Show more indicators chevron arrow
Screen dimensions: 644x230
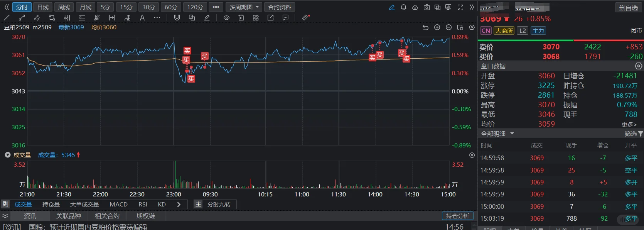click(179, 205)
